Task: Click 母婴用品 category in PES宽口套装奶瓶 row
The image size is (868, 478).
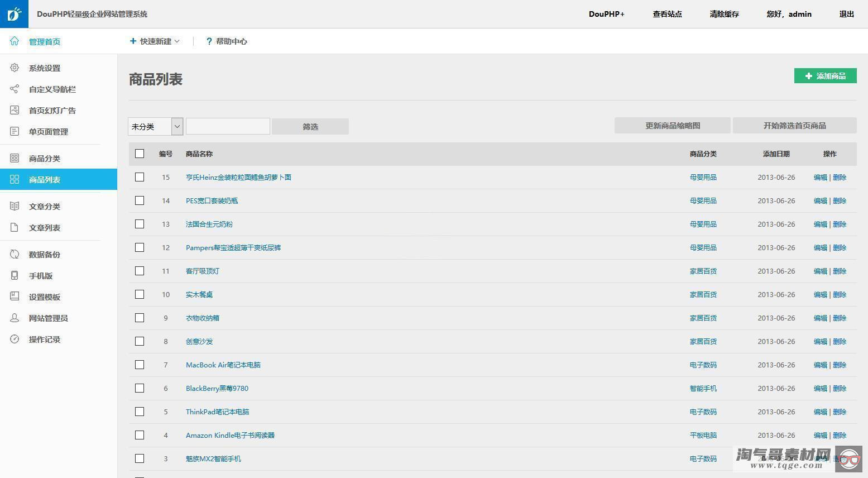Action: click(x=703, y=200)
